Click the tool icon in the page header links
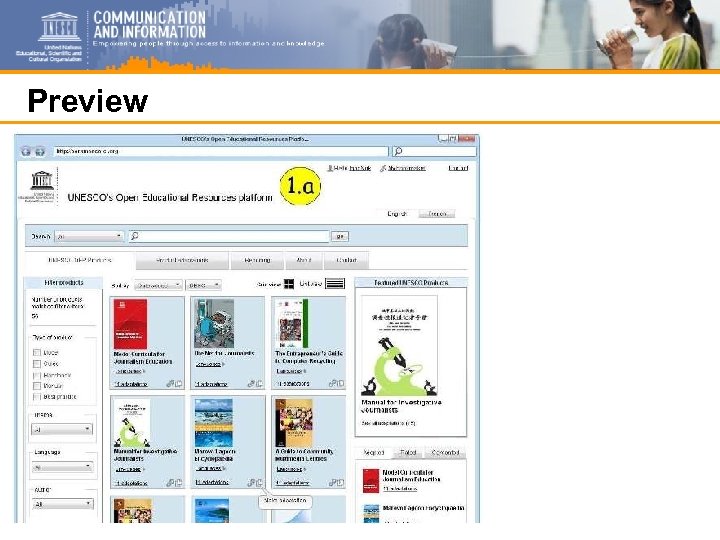The width and height of the screenshot is (720, 540). 383,169
